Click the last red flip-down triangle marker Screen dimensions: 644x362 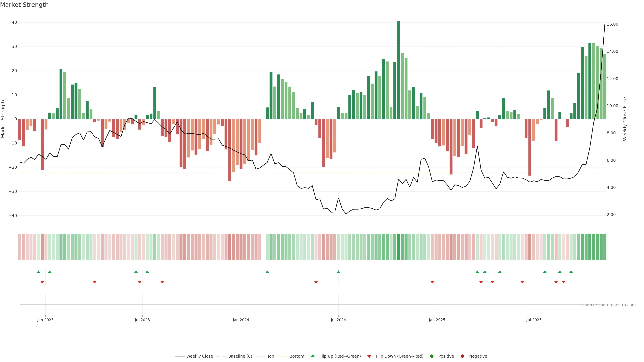click(x=563, y=282)
